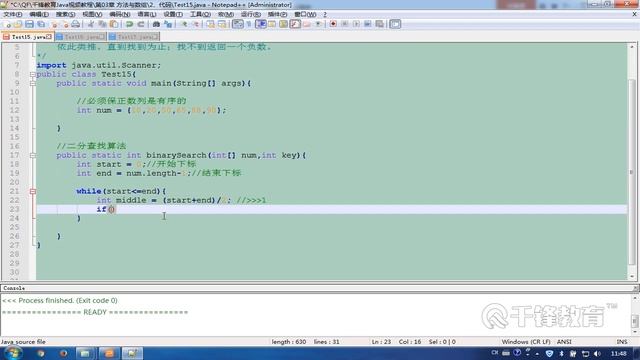Open the Document Map toolbar icon
The width and height of the screenshot is (640, 360).
(283, 24)
